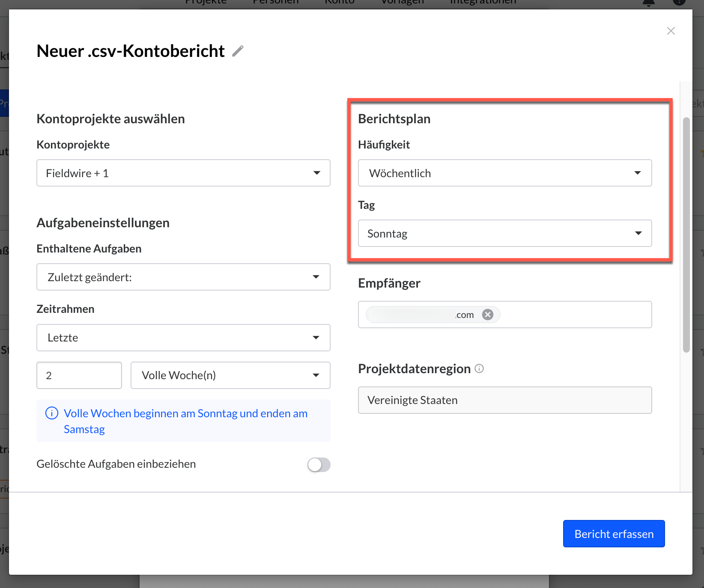Open the Zeitrahmen dropdown showing Letzte
This screenshot has height=588, width=704.
pos(183,338)
